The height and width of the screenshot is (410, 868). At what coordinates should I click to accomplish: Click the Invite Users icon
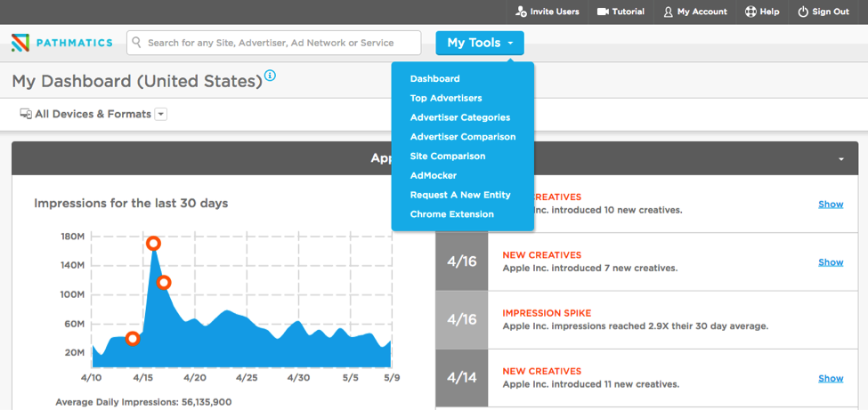(x=521, y=12)
